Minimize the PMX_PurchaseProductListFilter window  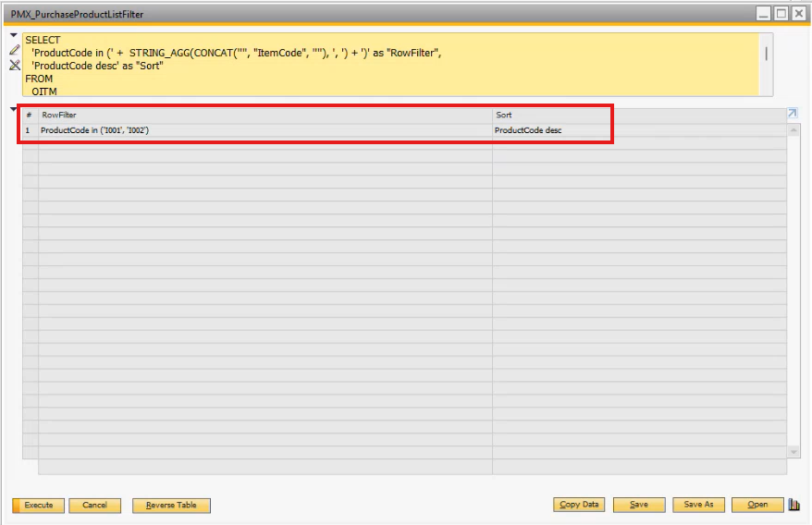763,14
